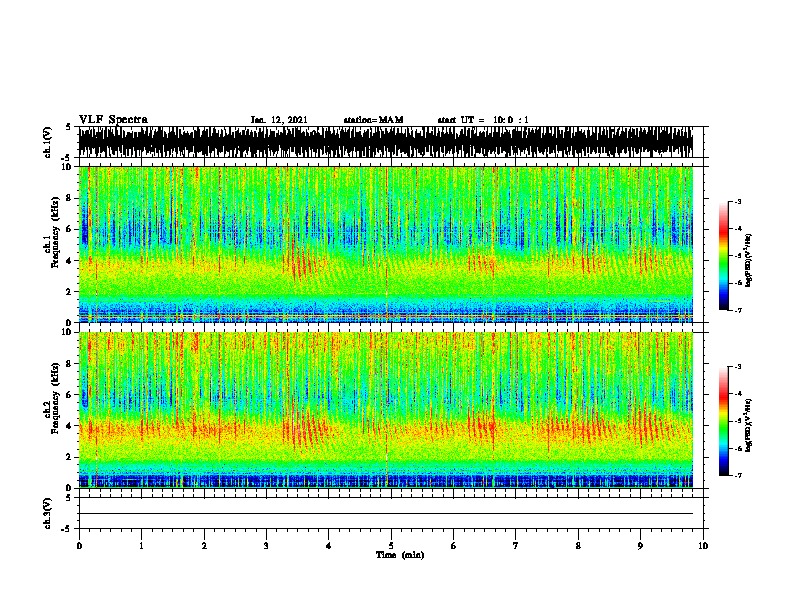This screenshot has width=792, height=612.
Task: Click time tick label "4" on x-axis
Action: [x=329, y=546]
